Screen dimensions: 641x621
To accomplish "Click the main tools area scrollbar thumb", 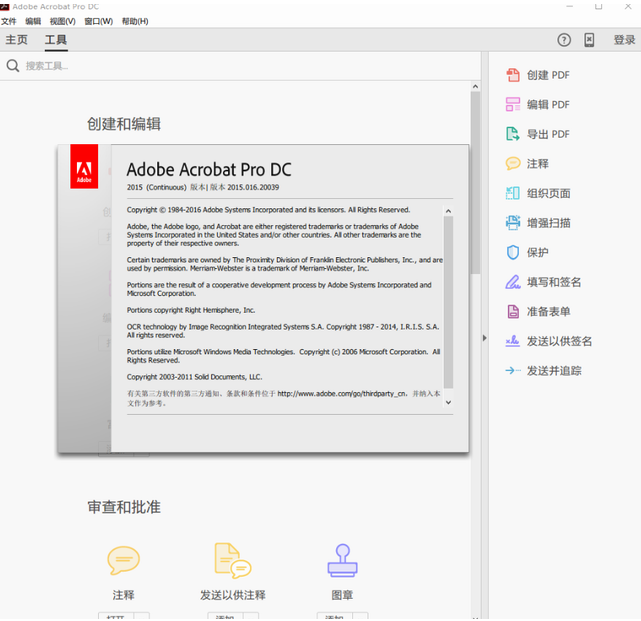I will 475,182.
